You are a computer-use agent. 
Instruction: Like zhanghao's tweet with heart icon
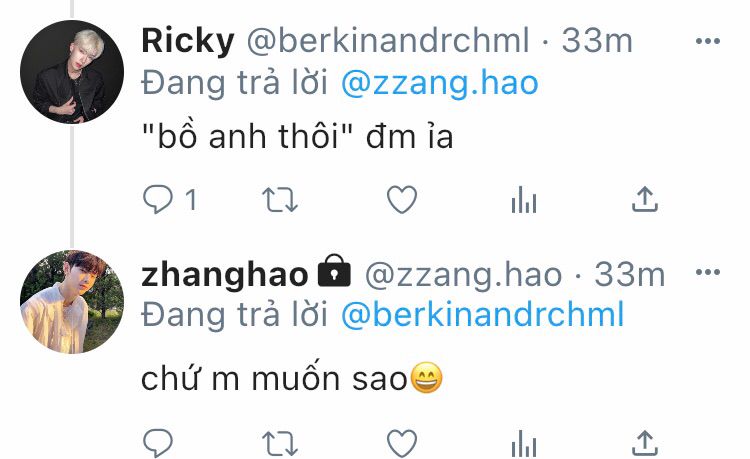(402, 443)
